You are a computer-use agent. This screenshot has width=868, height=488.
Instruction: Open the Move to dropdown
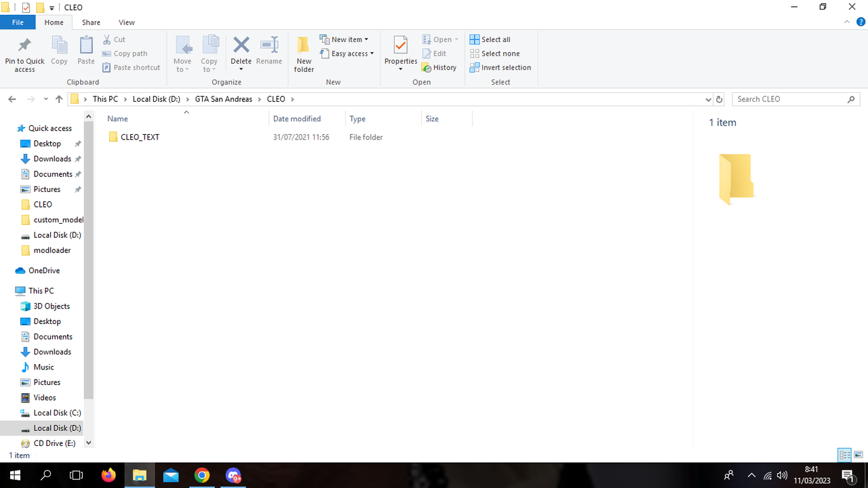click(x=182, y=54)
